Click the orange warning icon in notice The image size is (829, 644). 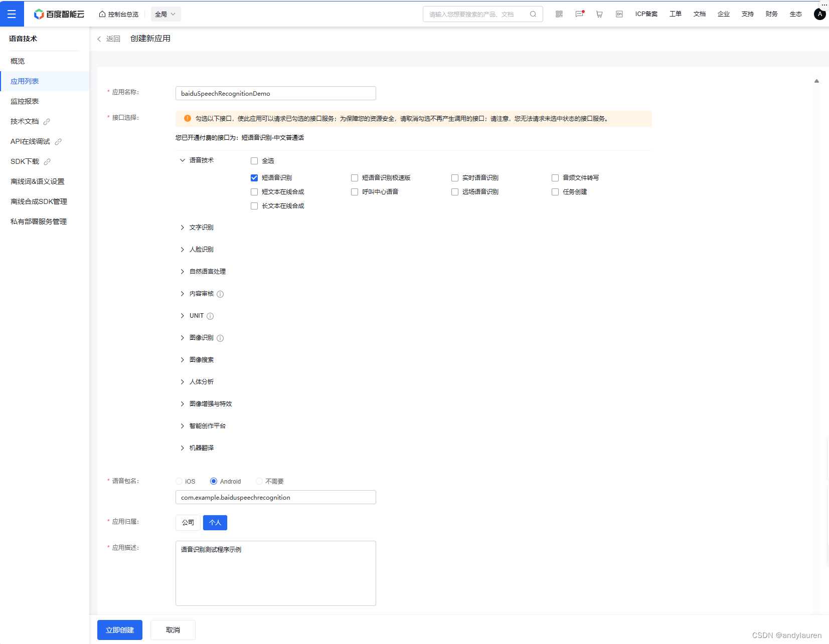(x=188, y=119)
